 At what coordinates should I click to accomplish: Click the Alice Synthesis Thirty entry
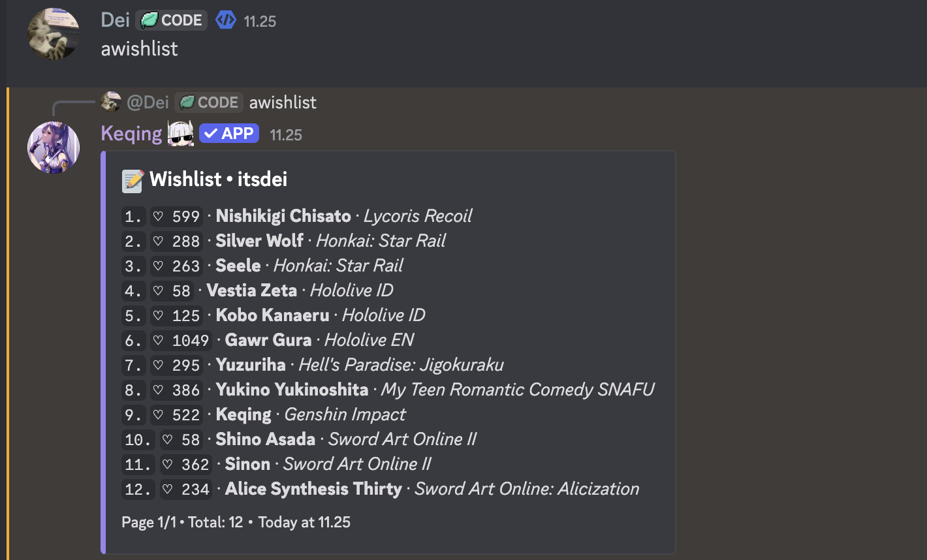click(313, 489)
